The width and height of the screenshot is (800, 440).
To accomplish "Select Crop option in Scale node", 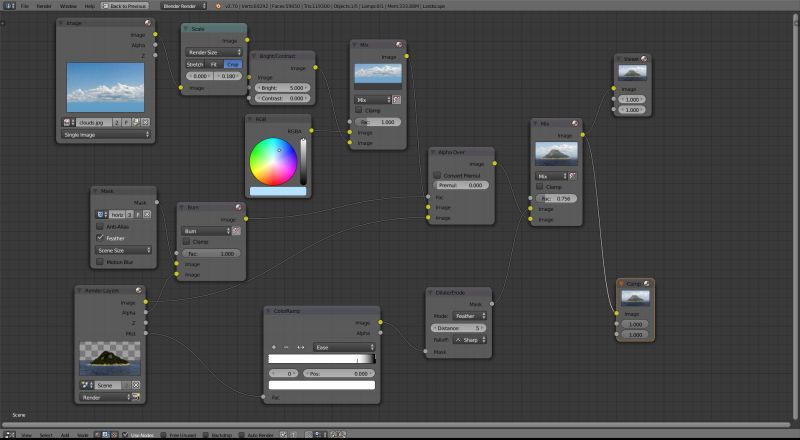I will 233,64.
